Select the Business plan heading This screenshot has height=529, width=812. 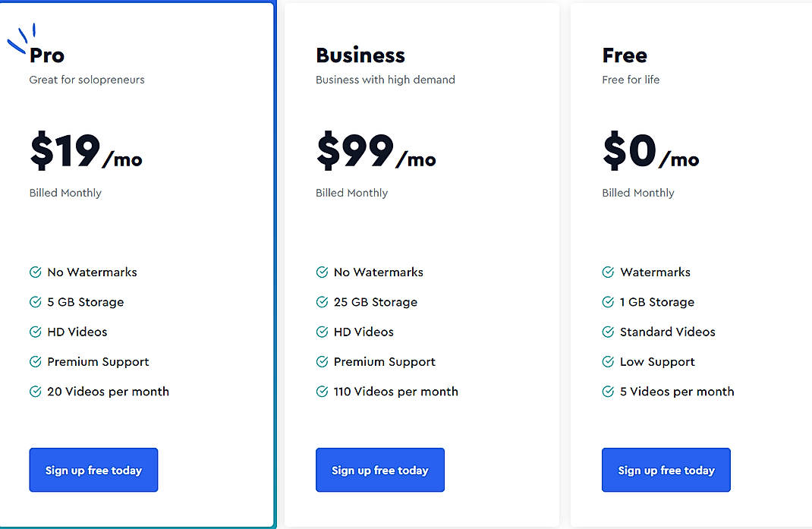pos(360,55)
